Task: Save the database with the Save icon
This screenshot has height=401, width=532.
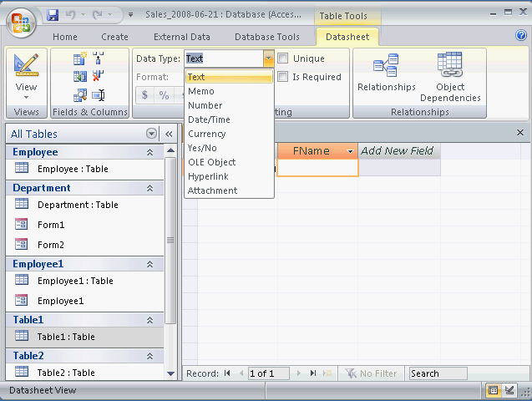Action: pos(53,15)
